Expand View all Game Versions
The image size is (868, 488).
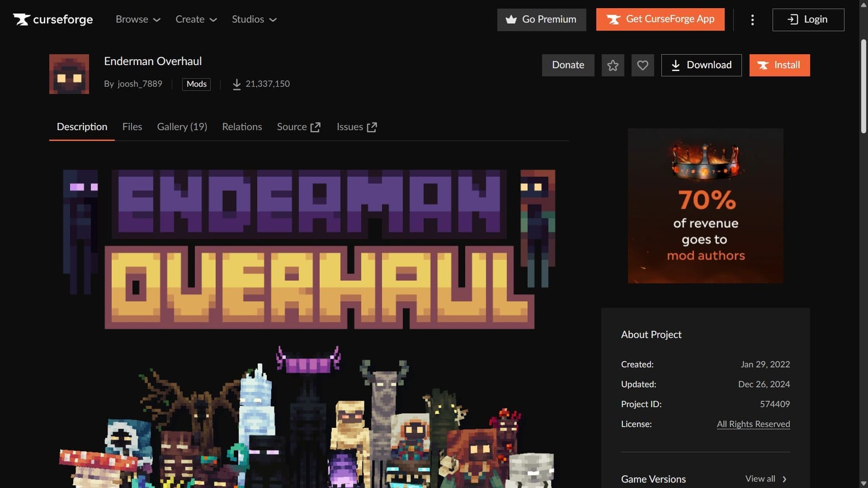765,479
